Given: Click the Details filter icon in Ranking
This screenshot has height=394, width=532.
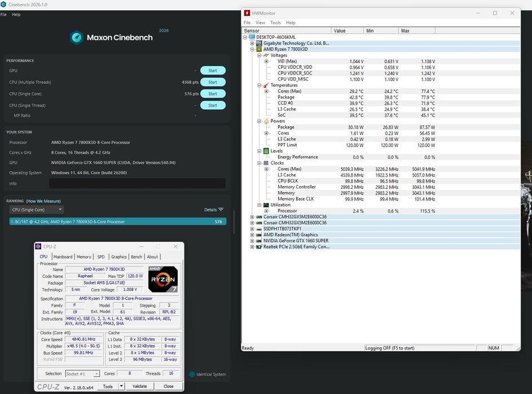Looking at the screenshot, I should [221, 210].
